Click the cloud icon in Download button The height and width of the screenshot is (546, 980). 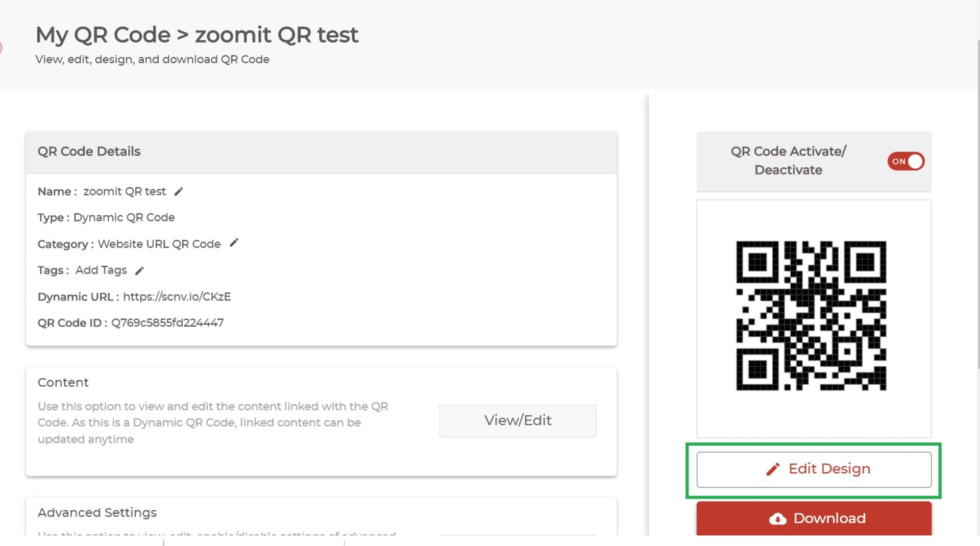[x=777, y=519]
